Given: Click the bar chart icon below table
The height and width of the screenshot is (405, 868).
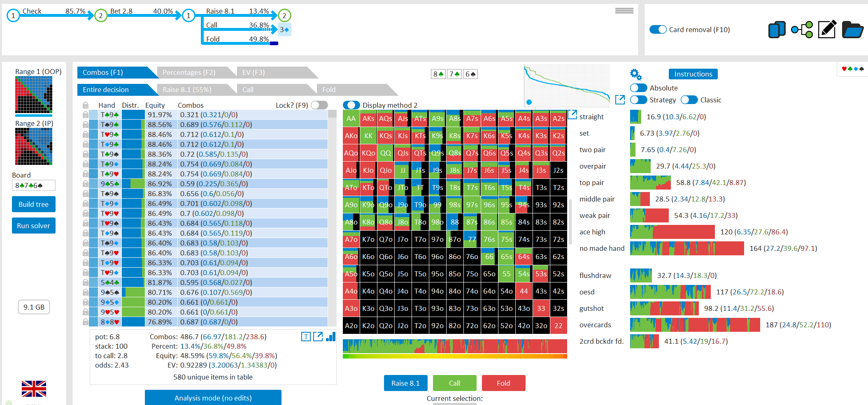Looking at the screenshot, I should click(331, 337).
